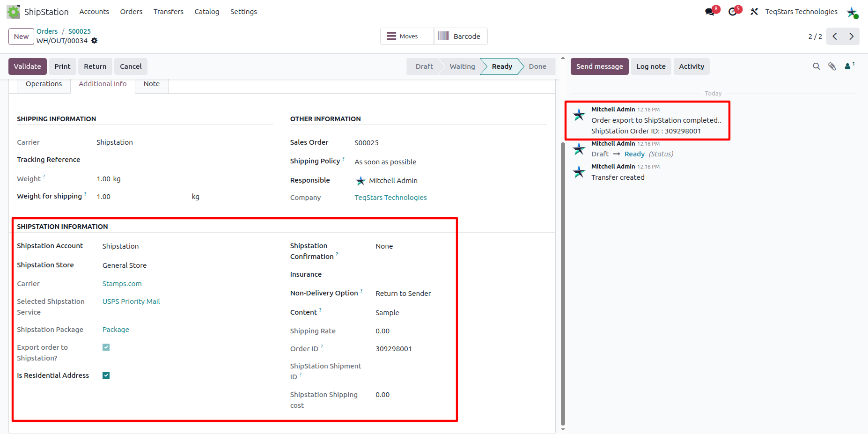Click the gear icon beside WH/OUT/00034
The width and height of the screenshot is (868, 434).
[94, 41]
